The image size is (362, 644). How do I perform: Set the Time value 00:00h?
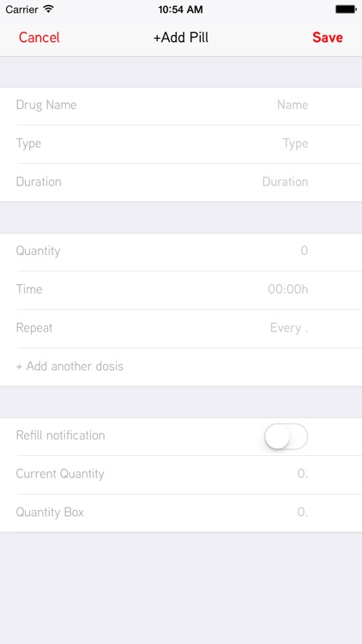287,289
